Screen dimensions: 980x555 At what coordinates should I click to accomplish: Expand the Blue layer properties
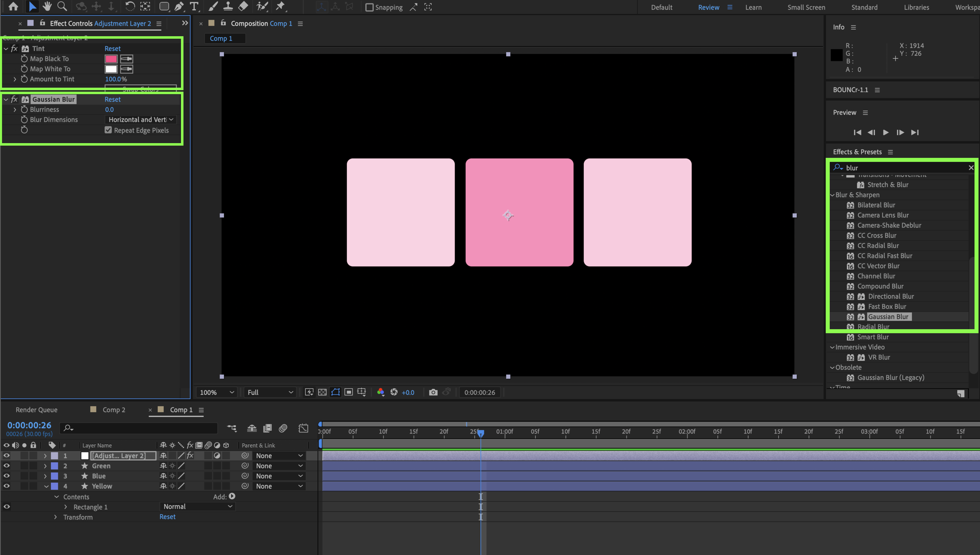45,476
